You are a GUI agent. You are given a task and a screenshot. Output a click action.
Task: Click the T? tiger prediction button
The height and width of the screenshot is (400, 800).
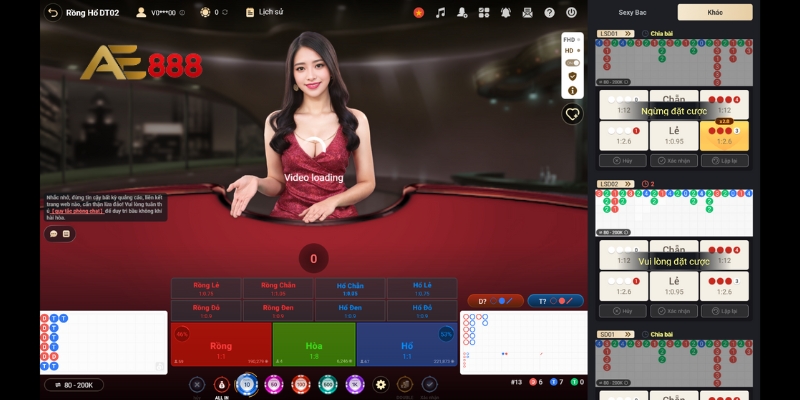point(556,301)
